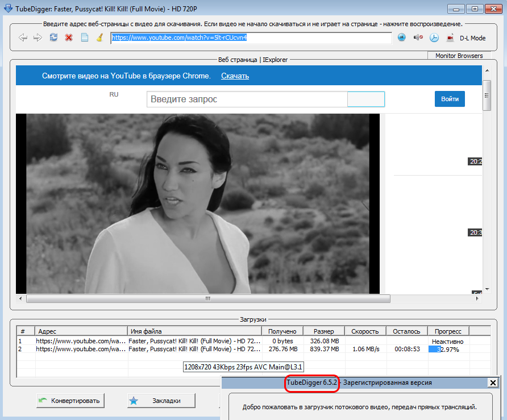
Task: Select download row 2 with 839.37 MB size
Action: pos(253,349)
